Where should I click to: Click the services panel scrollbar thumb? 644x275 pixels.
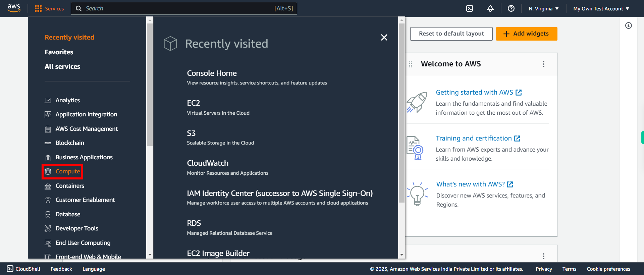[x=401, y=113]
